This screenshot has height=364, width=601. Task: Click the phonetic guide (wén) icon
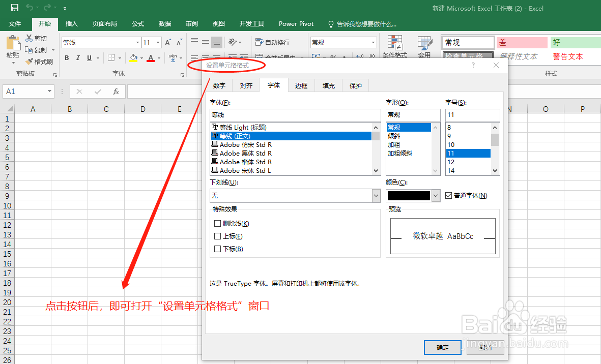173,57
